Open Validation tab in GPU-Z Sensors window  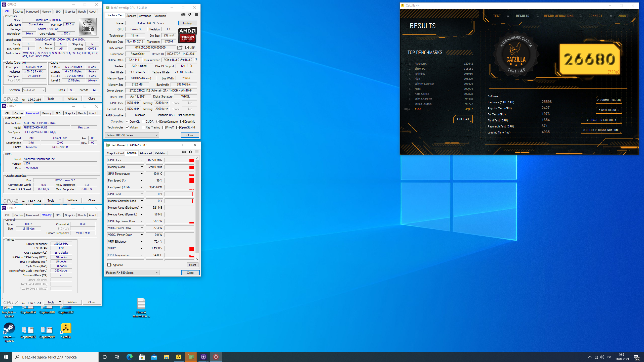pos(160,153)
